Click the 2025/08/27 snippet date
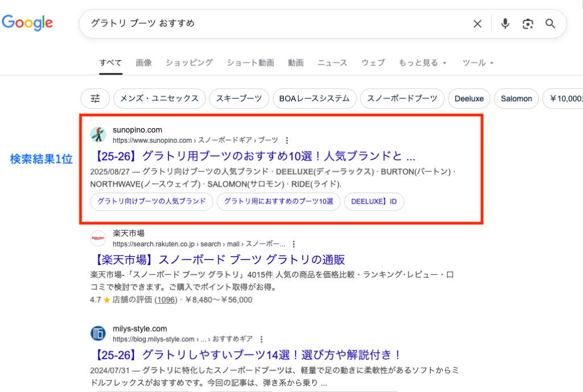 pos(110,172)
